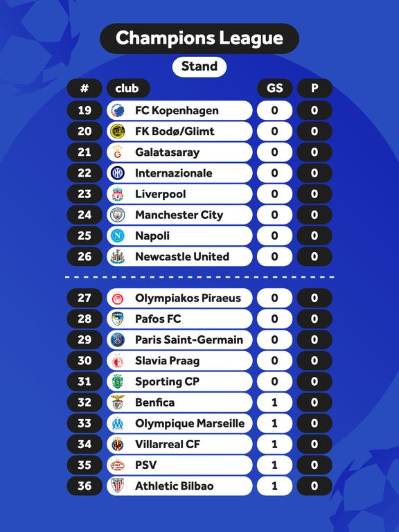Click the Internazionale club badge
Screen dimensions: 399x532
click(x=118, y=173)
